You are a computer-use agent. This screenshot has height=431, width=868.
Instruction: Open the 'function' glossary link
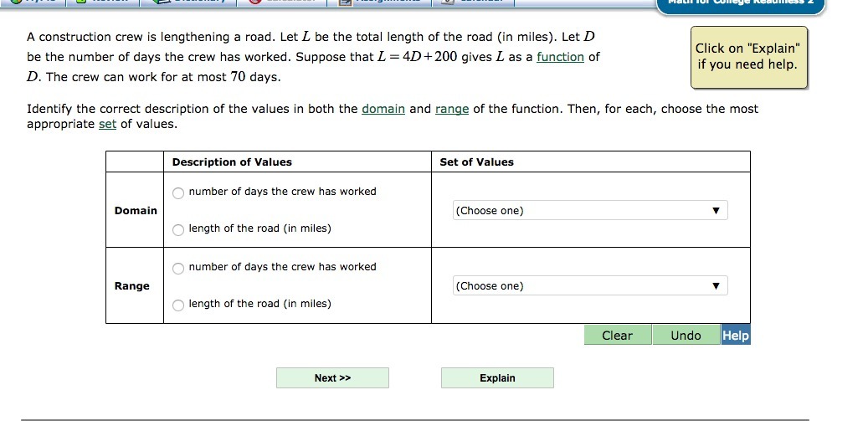click(560, 57)
